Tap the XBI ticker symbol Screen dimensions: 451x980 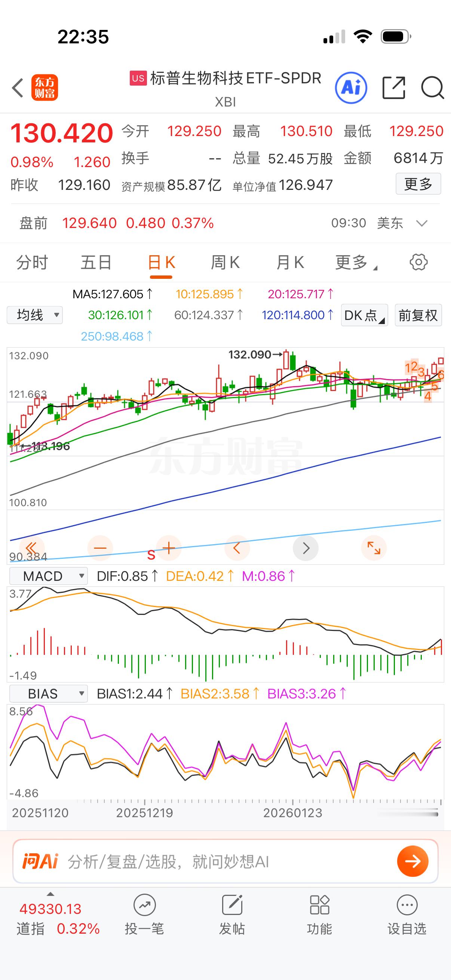[225, 102]
